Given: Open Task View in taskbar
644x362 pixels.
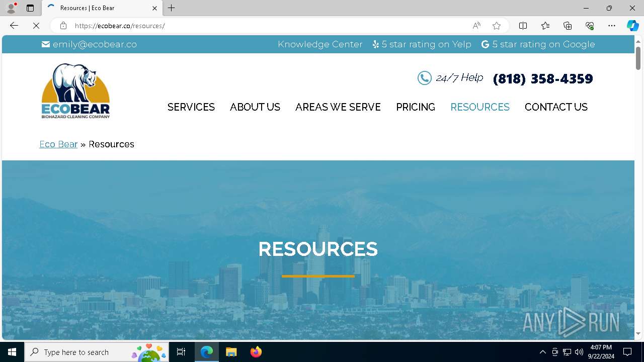Looking at the screenshot, I should coord(182,352).
